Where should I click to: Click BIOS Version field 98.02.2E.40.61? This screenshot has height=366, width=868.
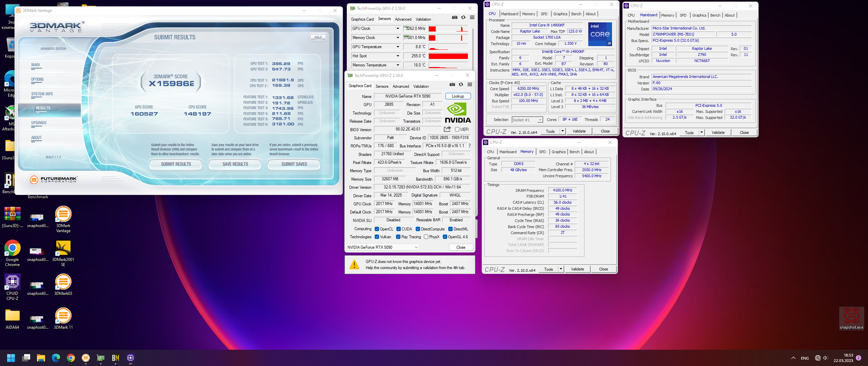[408, 129]
